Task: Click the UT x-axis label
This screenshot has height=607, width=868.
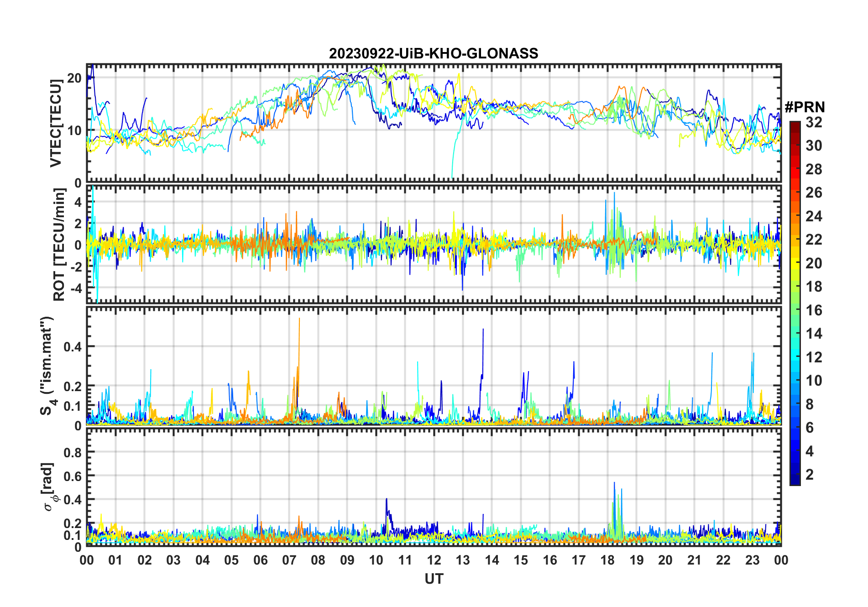Action: (434, 579)
